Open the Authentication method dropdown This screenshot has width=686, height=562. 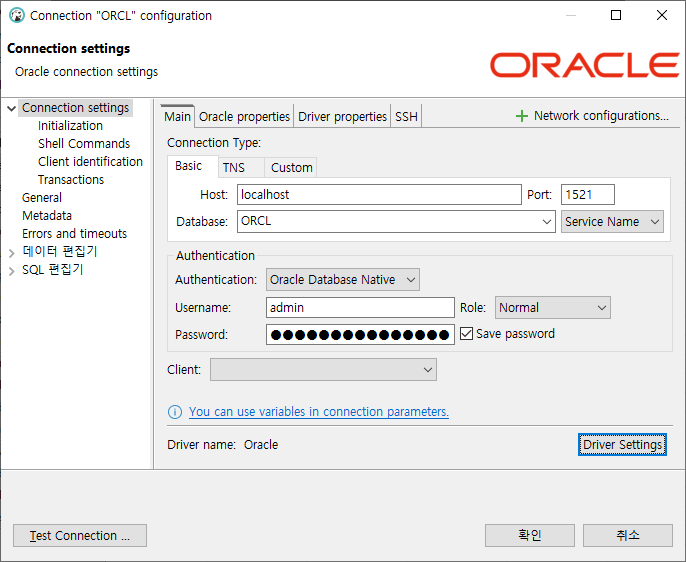[x=343, y=279]
